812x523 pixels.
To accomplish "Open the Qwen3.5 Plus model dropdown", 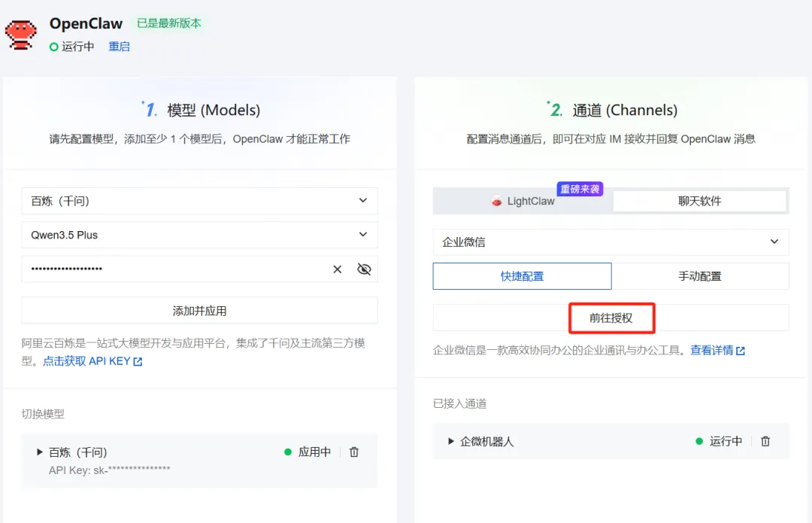I will (199, 235).
